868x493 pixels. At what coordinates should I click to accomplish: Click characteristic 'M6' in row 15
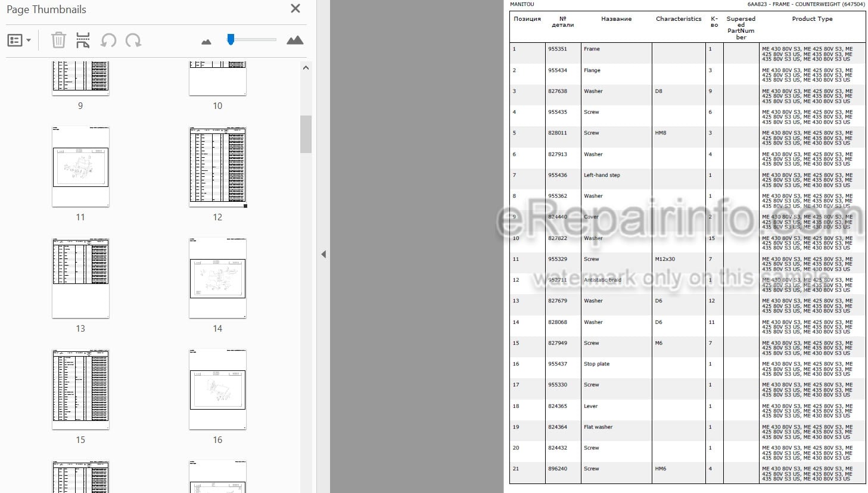coord(658,343)
